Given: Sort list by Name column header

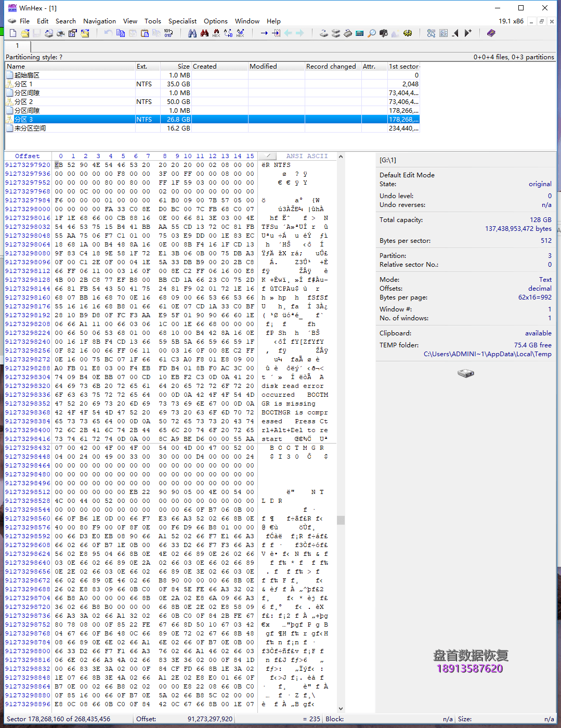Looking at the screenshot, I should 70,67.
